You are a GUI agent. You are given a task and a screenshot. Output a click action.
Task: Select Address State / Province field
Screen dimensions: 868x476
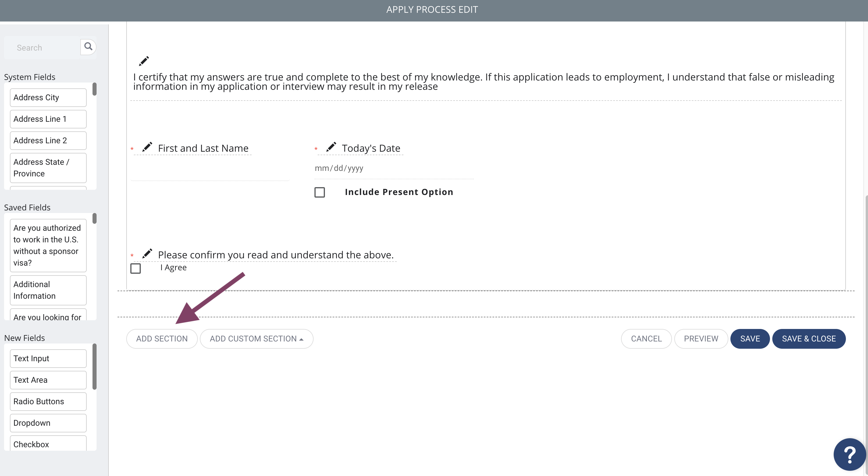point(48,168)
